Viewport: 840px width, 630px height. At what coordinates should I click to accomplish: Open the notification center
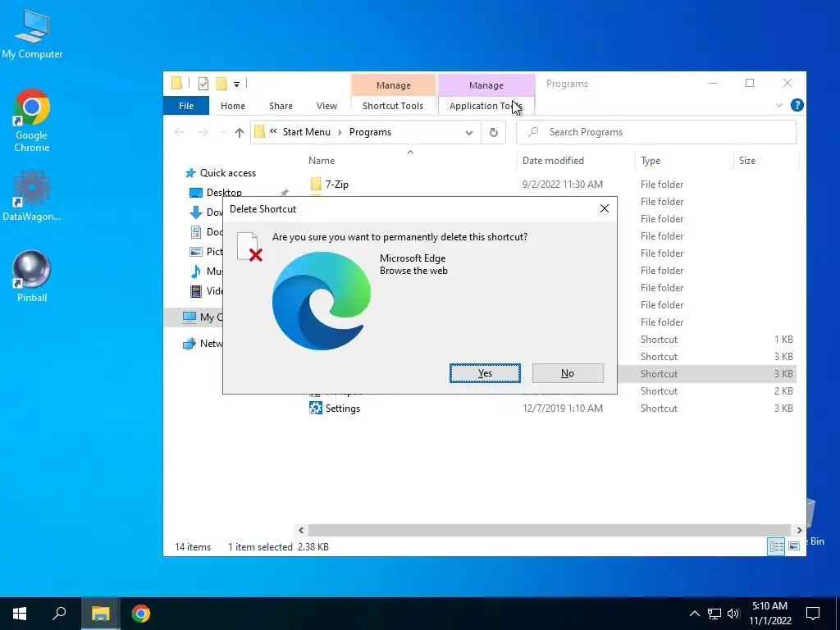pyautogui.click(x=813, y=614)
